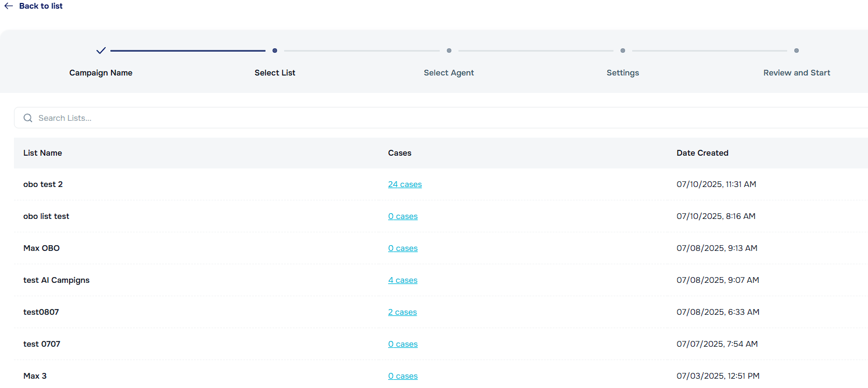868x388 pixels.
Task: Click the back arrow icon
Action: tap(9, 6)
